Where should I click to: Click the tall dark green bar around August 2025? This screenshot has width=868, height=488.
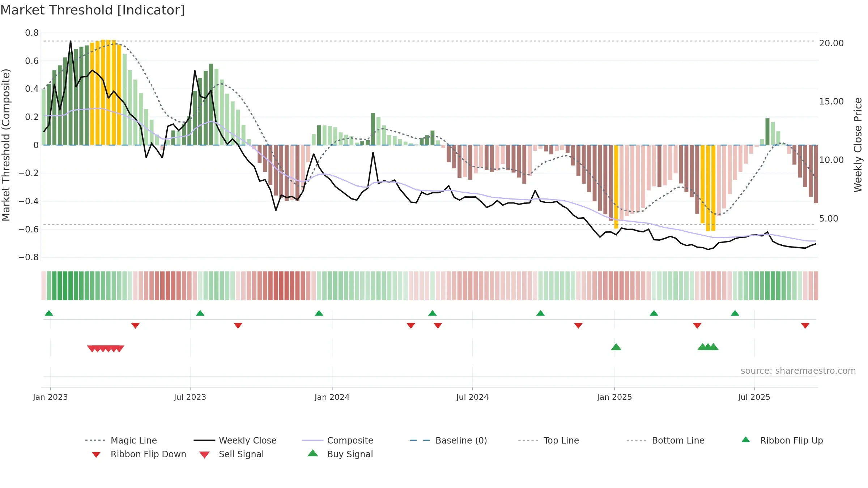tap(767, 132)
